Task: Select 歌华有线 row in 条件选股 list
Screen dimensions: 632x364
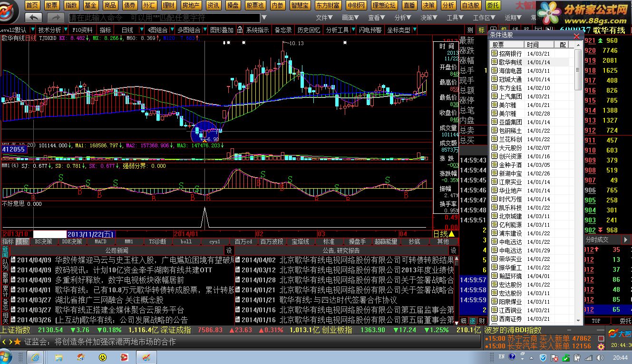Action: pyautogui.click(x=529, y=62)
